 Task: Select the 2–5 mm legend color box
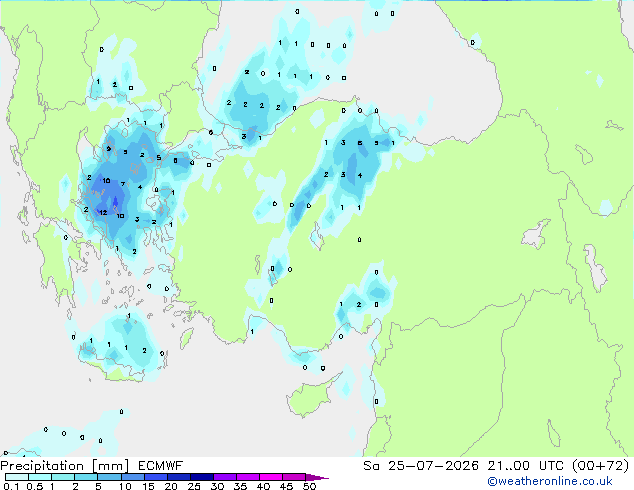tap(86, 477)
